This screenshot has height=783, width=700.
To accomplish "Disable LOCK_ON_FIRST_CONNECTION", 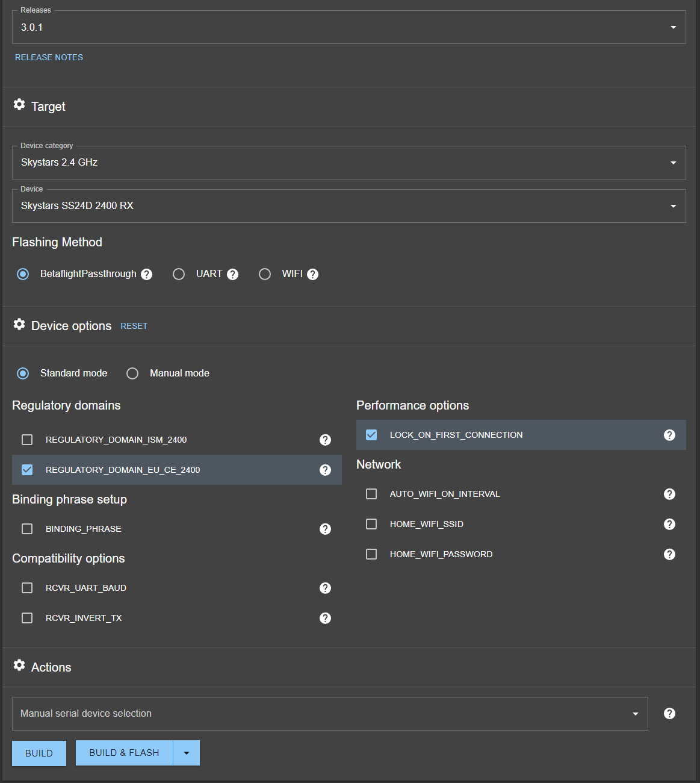I will [x=371, y=434].
